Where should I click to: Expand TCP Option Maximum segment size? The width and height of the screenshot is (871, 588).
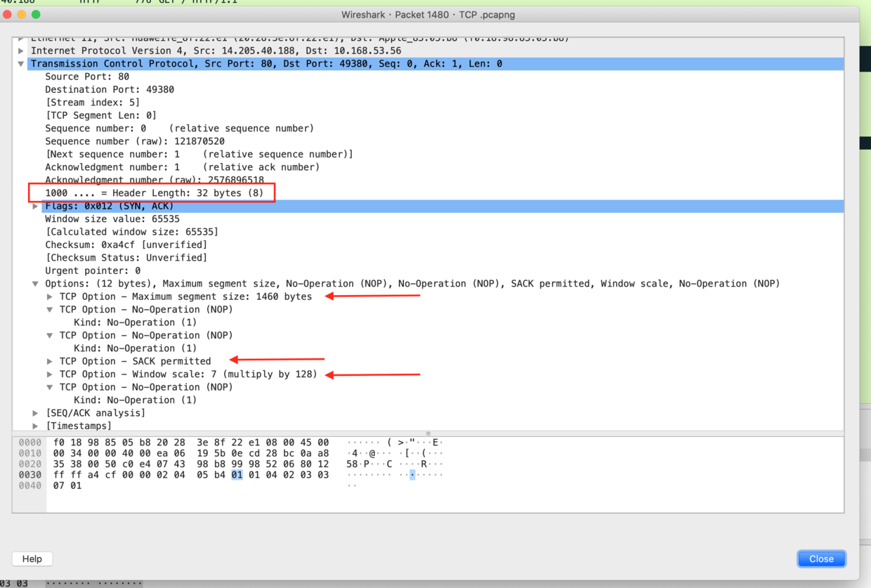pos(50,296)
